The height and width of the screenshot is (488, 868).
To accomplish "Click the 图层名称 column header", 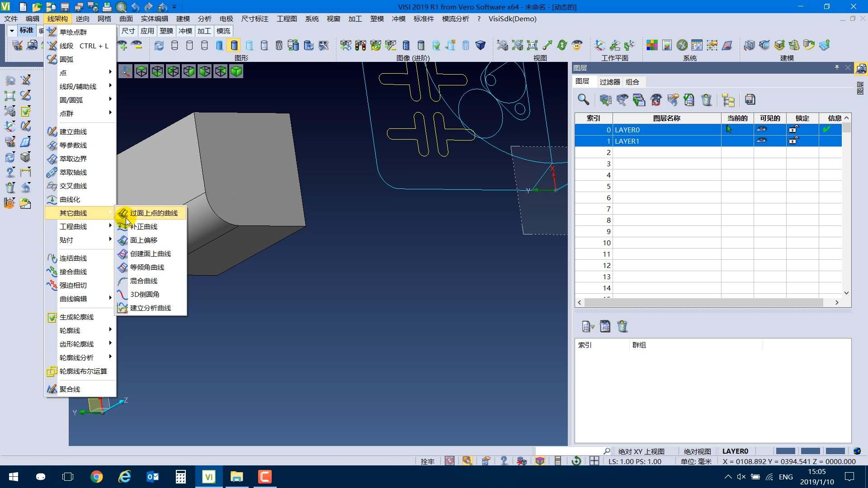I will (x=666, y=118).
